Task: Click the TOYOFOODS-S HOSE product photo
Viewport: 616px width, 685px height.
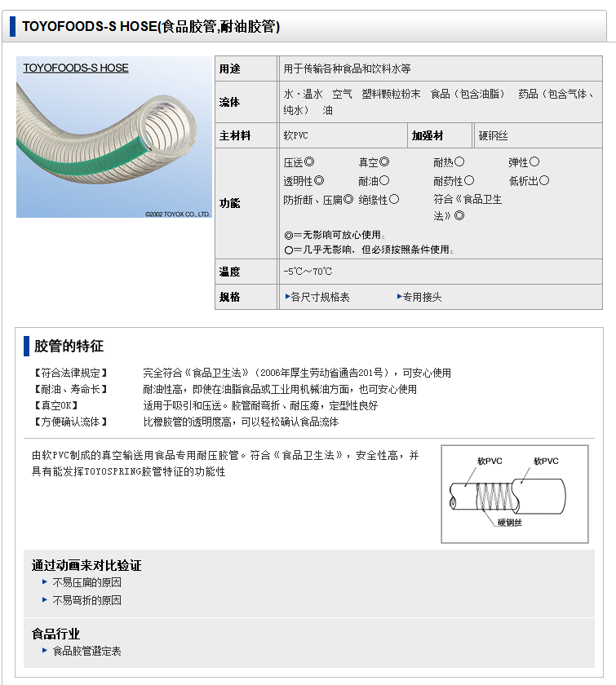Action: click(113, 137)
